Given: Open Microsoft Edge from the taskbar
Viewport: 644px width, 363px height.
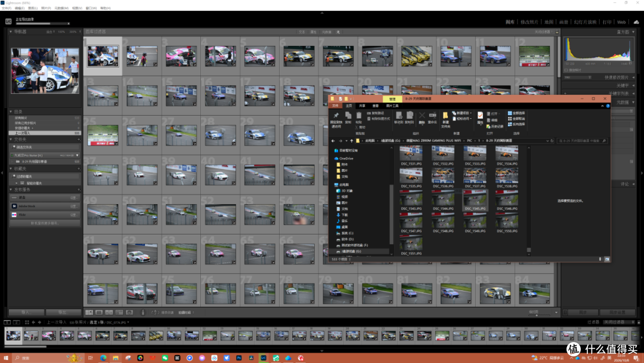Looking at the screenshot, I should (103, 358).
